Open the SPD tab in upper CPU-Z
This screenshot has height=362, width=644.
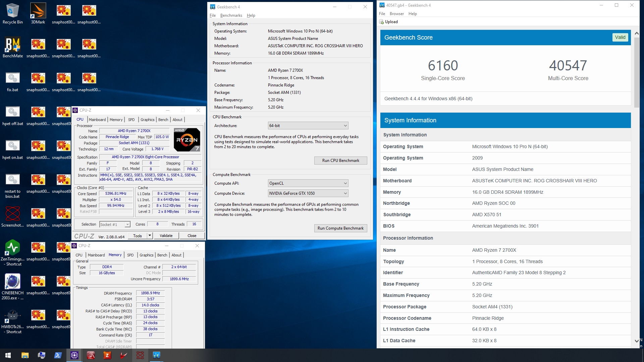point(131,120)
